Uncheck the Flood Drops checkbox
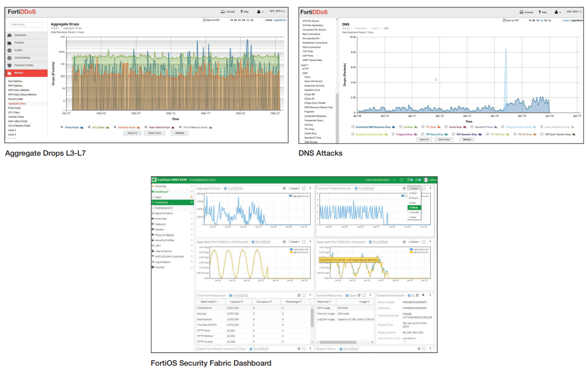588x370 pixels. pyautogui.click(x=62, y=127)
